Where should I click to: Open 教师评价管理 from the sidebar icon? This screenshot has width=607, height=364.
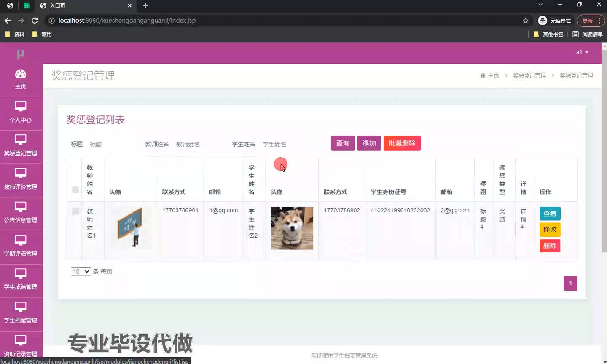tap(20, 173)
